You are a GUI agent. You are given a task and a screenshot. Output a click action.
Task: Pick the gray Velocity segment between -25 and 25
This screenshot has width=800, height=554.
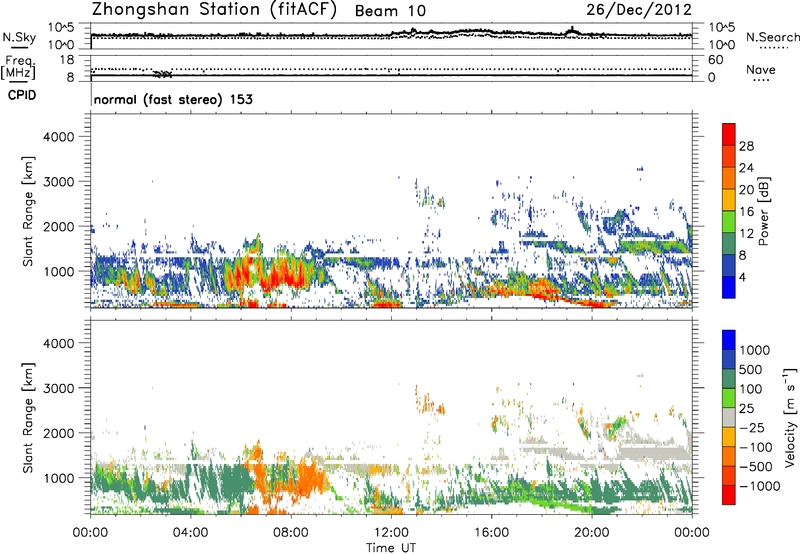coord(729,418)
